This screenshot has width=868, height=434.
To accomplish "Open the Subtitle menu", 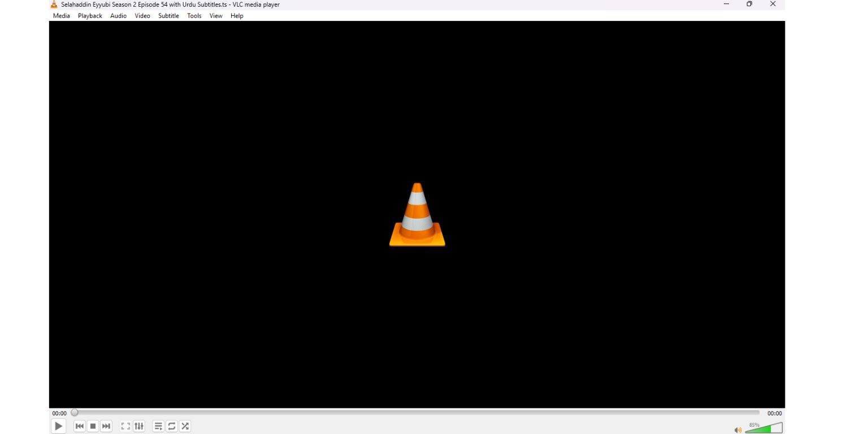I will click(168, 16).
